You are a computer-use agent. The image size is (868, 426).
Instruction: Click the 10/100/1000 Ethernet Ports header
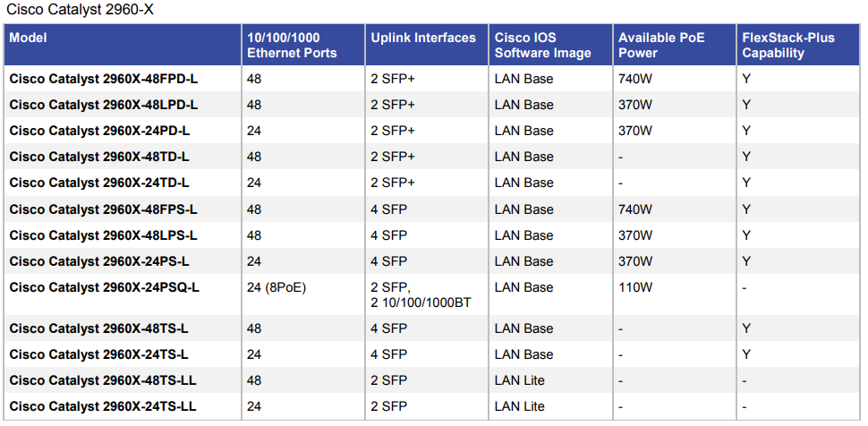[x=292, y=45]
